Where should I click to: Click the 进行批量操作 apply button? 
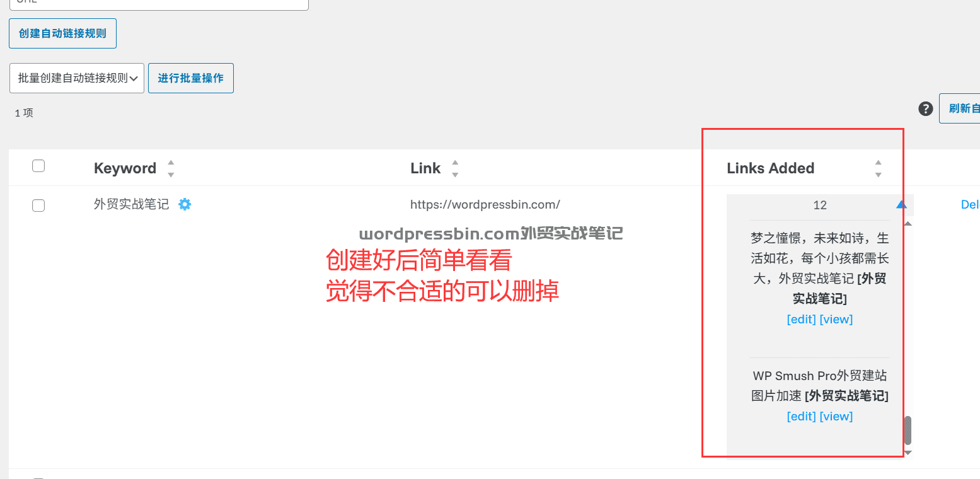click(191, 78)
